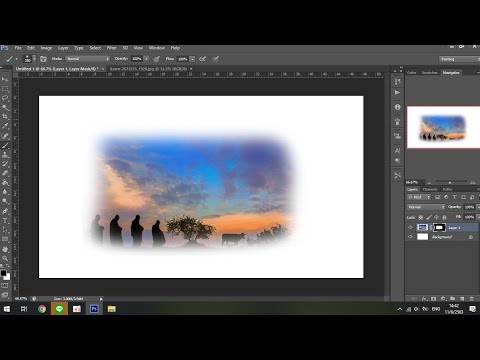Toggle pixel layer filter icon

pyautogui.click(x=438, y=197)
